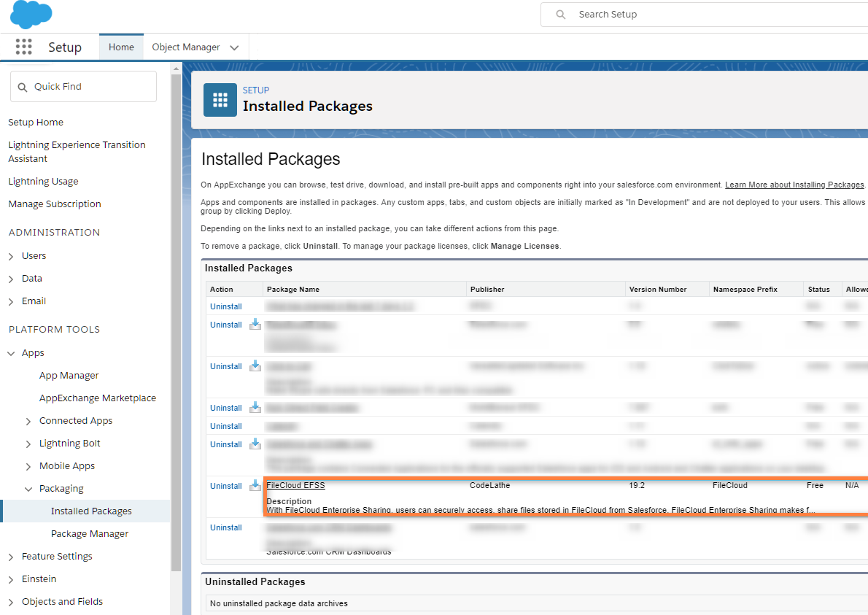The image size is (868, 615).
Task: Click the download icon beside FileCloud EFSS
Action: pyautogui.click(x=255, y=485)
